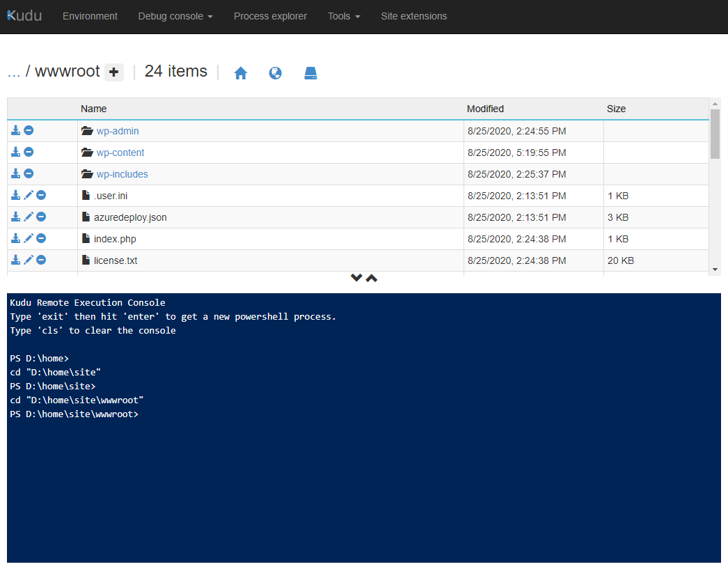Download the .user.ini file
Screen dimensions: 728x569
click(16, 195)
